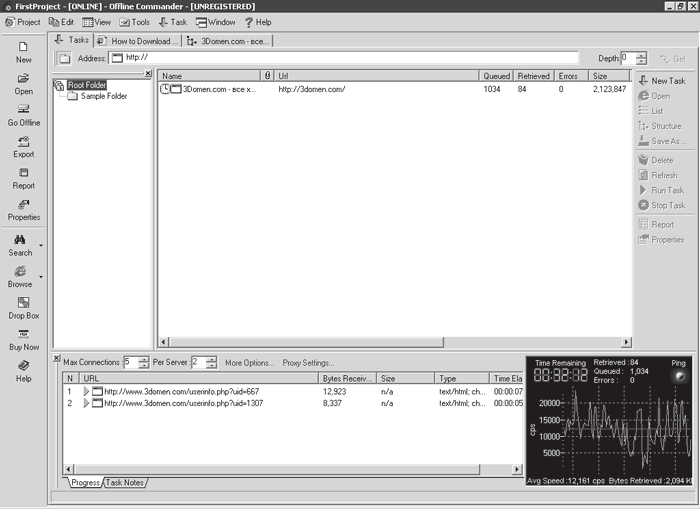This screenshot has height=509, width=700.
Task: Click Properties in the right task panel
Action: point(662,240)
